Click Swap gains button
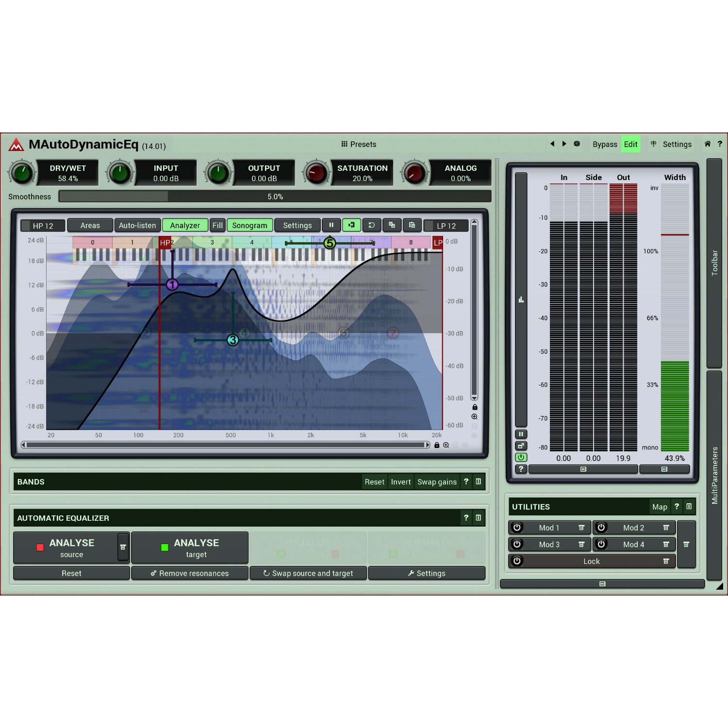 tap(437, 481)
